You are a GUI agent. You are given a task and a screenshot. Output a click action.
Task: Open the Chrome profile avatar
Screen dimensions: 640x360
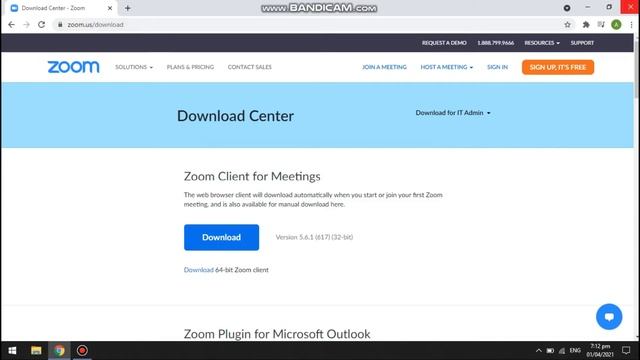(616, 24)
